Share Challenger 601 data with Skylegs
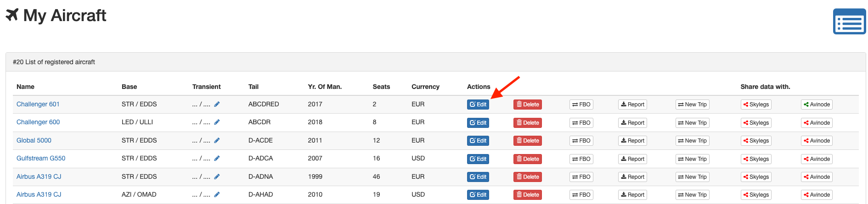Image resolution: width=868 pixels, height=204 pixels. [x=755, y=105]
